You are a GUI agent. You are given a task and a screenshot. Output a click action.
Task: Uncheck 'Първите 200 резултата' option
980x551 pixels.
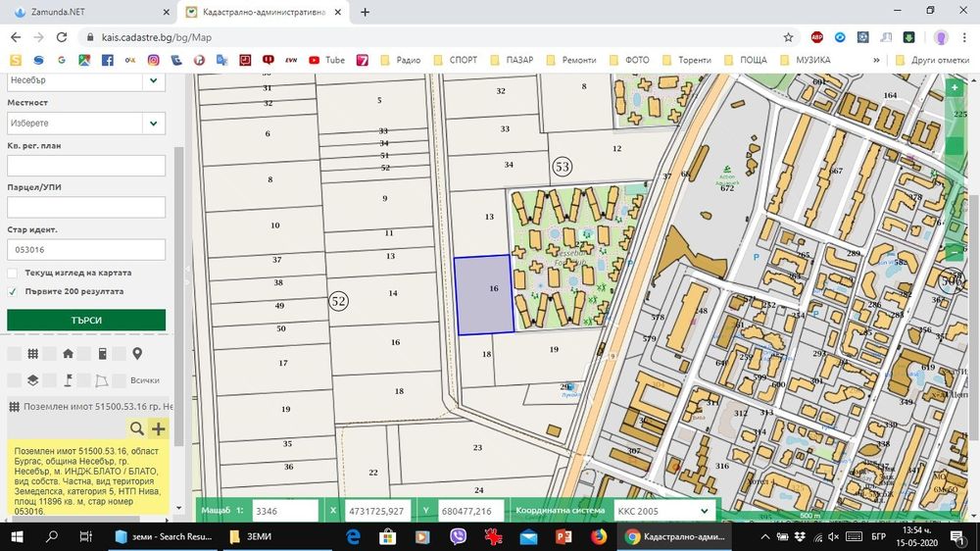point(13,291)
